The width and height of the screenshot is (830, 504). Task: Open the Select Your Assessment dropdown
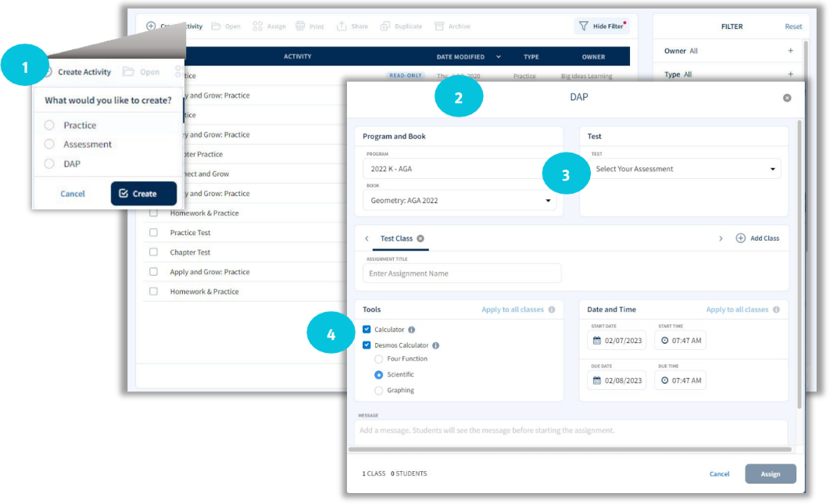(x=684, y=169)
